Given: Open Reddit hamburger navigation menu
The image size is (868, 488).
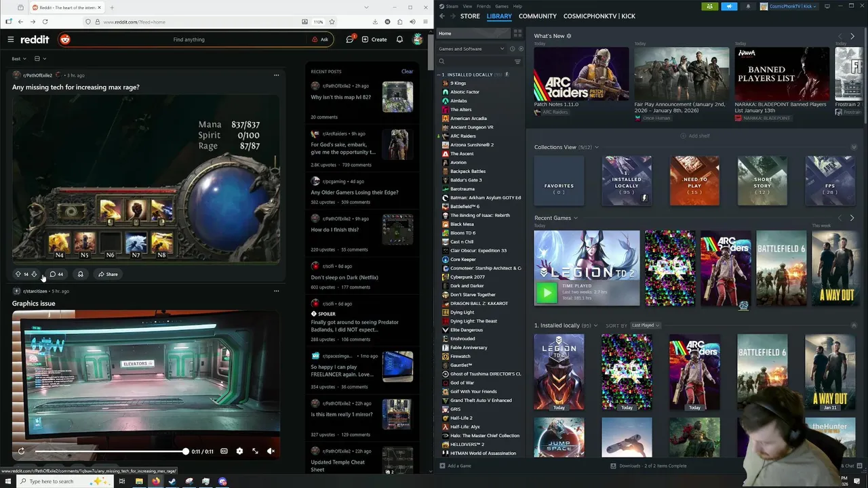Looking at the screenshot, I should click(11, 39).
